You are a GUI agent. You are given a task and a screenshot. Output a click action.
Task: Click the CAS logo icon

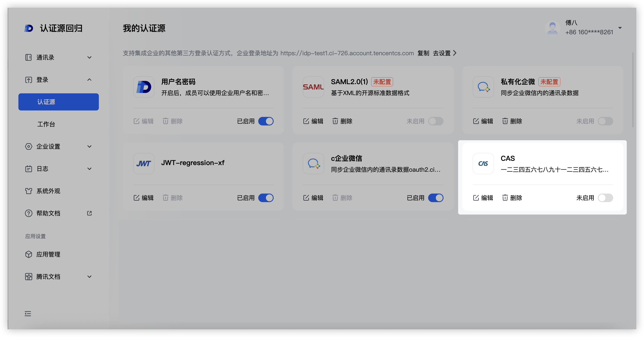(x=483, y=164)
